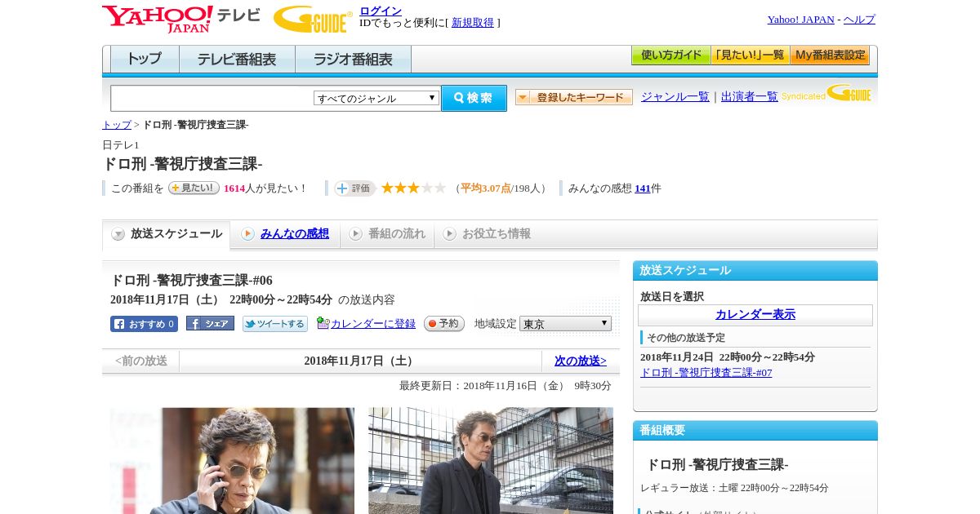Select the トップ navigation tab
This screenshot has height=514, width=980.
(x=145, y=60)
